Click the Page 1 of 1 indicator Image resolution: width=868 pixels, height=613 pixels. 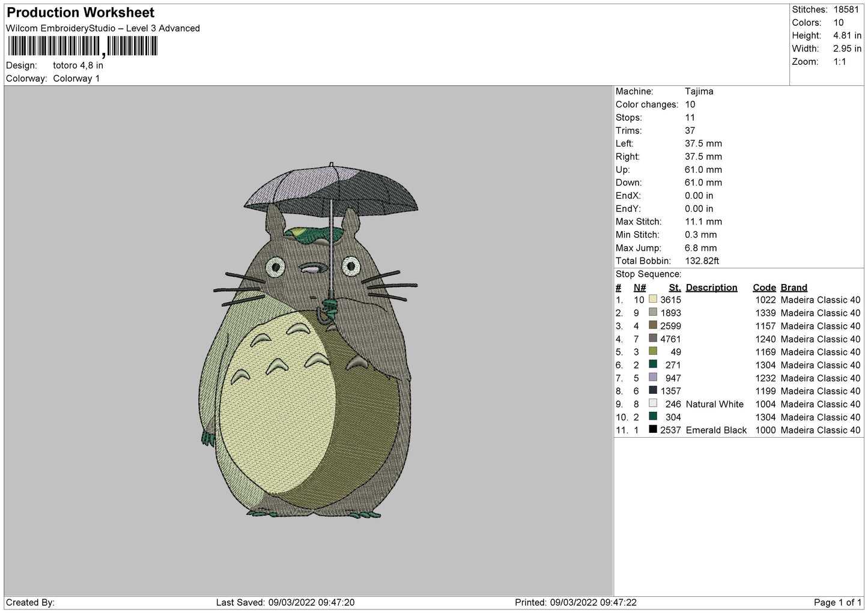click(837, 602)
